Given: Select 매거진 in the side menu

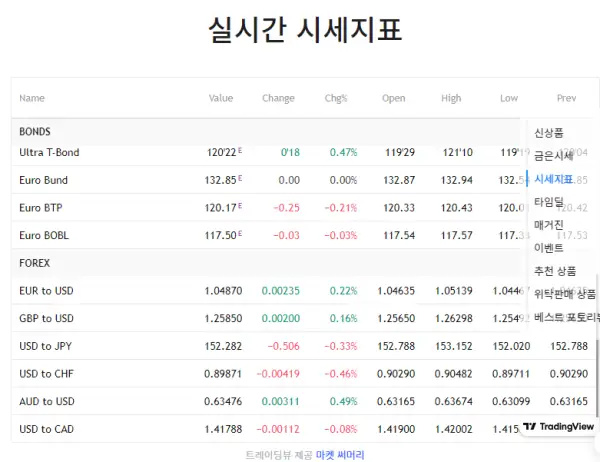Looking at the screenshot, I should [x=549, y=225].
